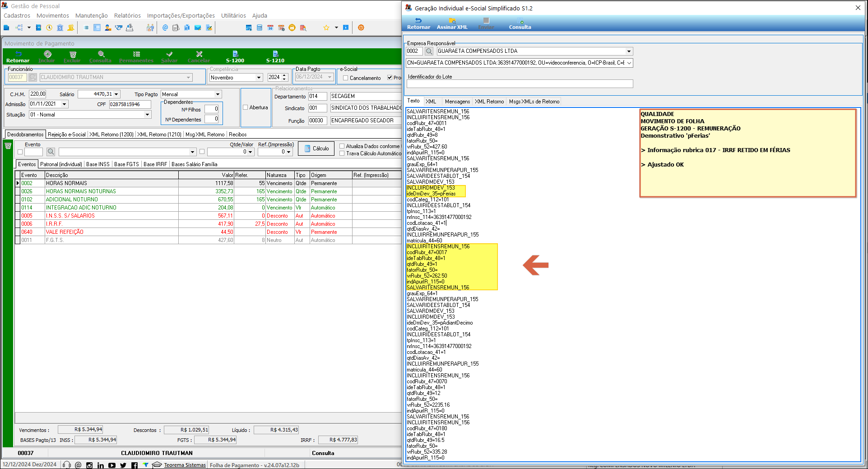
Task: Click the yellow star favorites icon
Action: 326,28
